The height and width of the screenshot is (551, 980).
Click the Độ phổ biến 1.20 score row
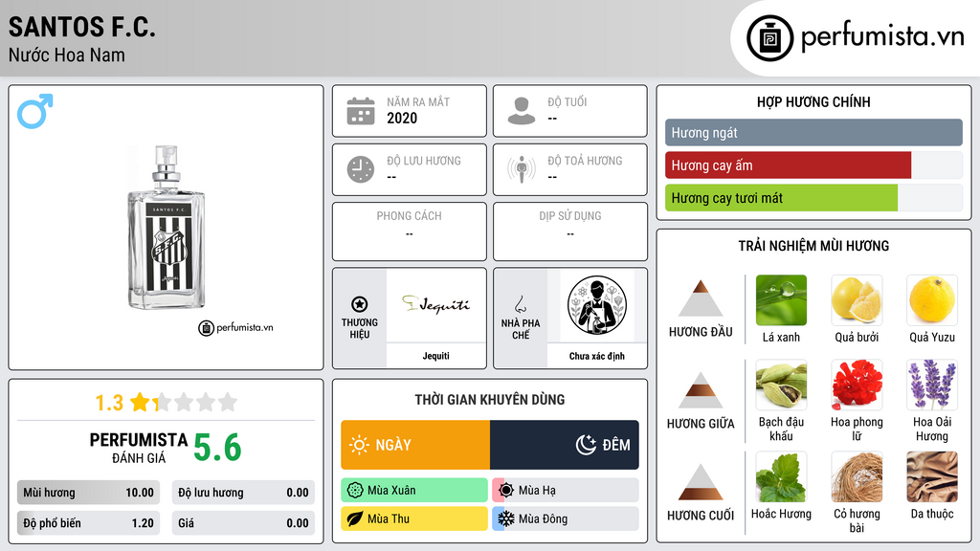pos(88,523)
